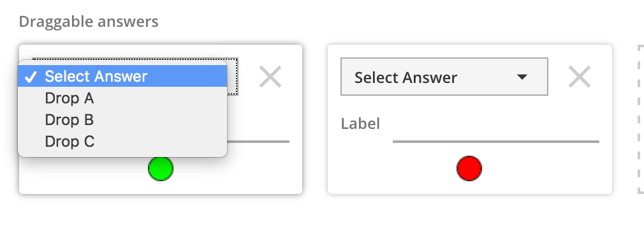This screenshot has width=644, height=231.
Task: Choose Drop A from the open list
Action: click(122, 98)
